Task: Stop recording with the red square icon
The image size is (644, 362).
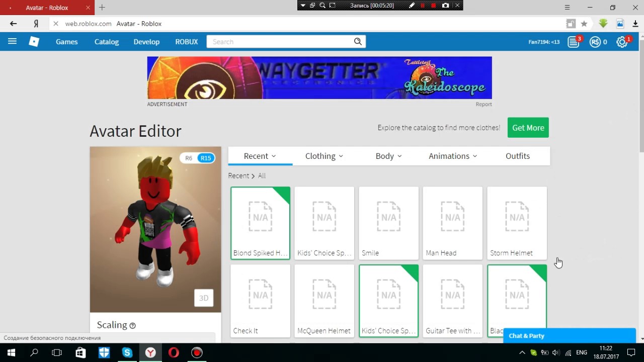Action: coord(434,6)
